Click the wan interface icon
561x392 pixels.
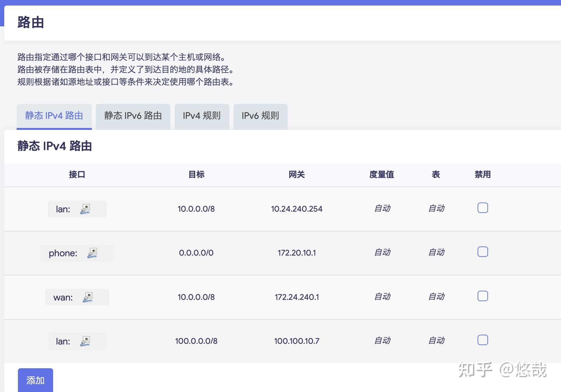point(89,297)
